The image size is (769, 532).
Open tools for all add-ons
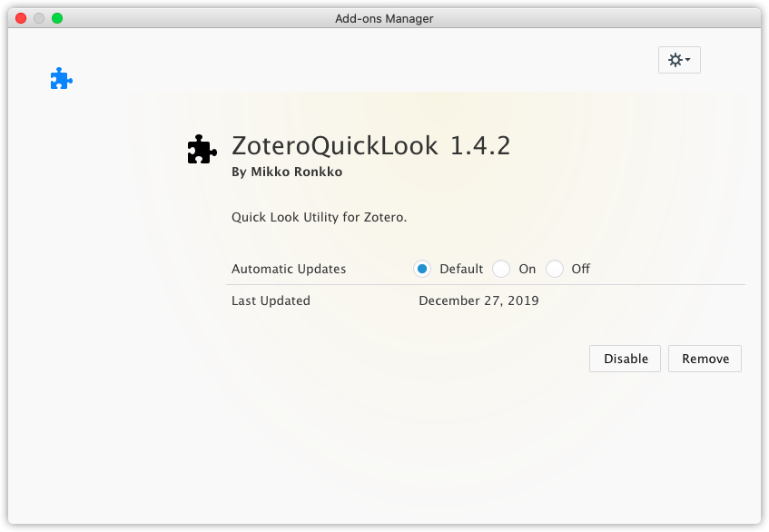tap(675, 60)
